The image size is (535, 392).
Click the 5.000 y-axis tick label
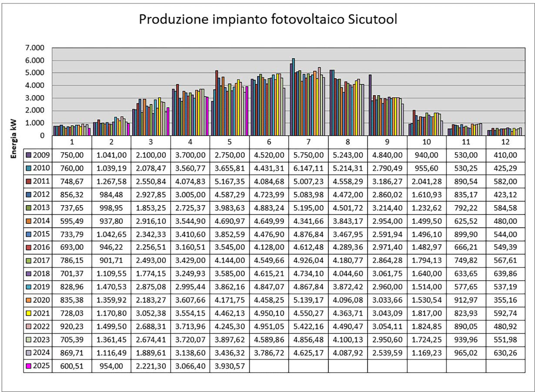pos(36,73)
